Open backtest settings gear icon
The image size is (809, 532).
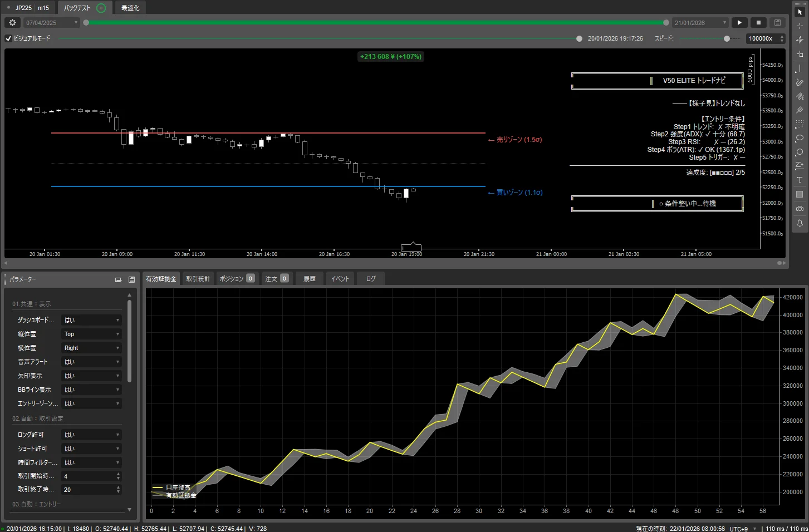[12, 23]
